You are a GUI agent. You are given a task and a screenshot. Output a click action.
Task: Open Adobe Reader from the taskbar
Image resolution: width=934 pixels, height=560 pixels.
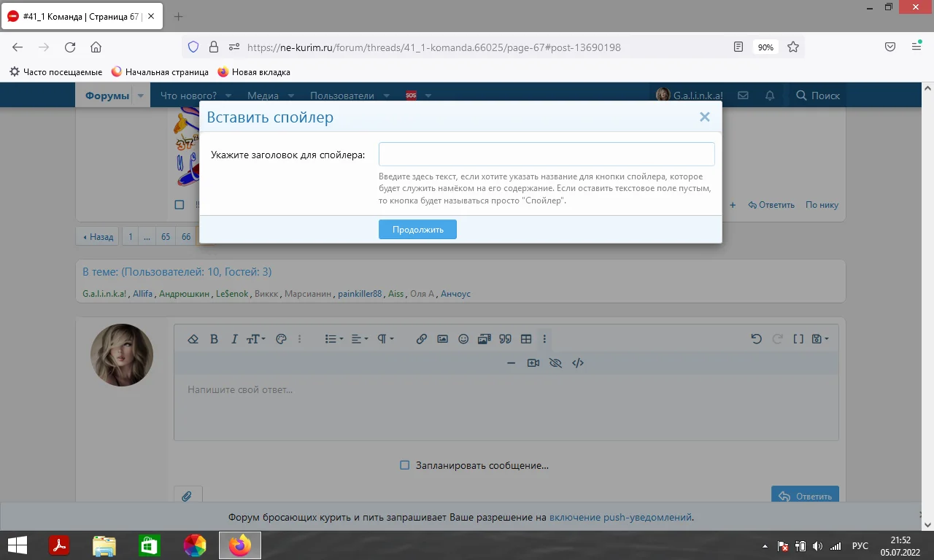click(58, 545)
